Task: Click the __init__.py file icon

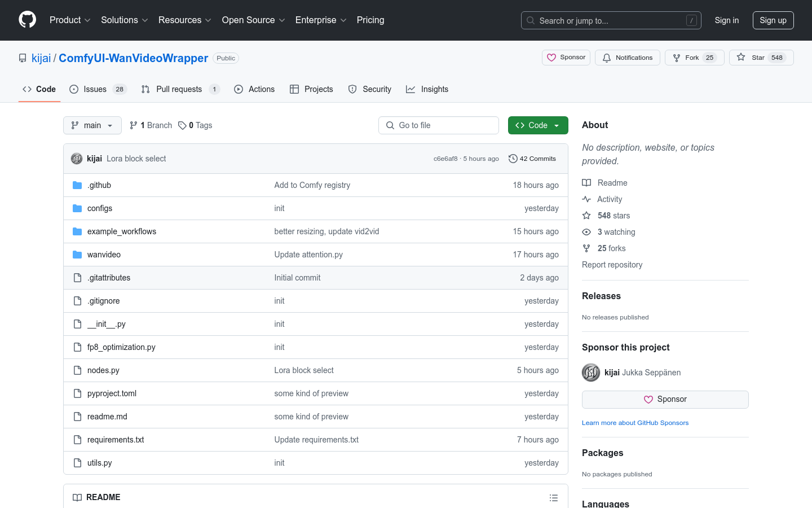Action: [77, 324]
